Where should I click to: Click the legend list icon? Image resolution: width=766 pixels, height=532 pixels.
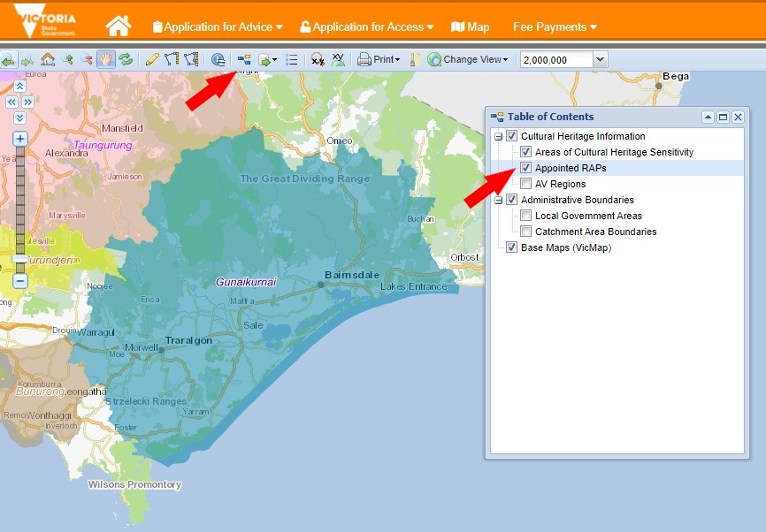[292, 59]
